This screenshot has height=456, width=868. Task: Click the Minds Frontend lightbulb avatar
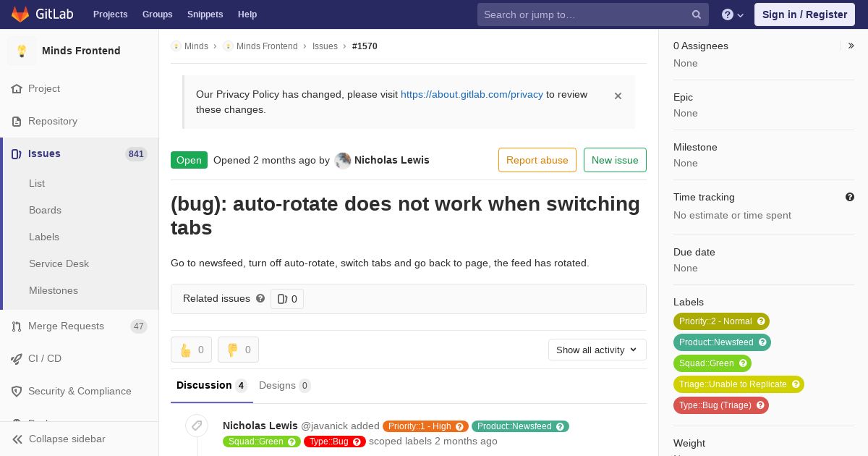pyautogui.click(x=22, y=51)
